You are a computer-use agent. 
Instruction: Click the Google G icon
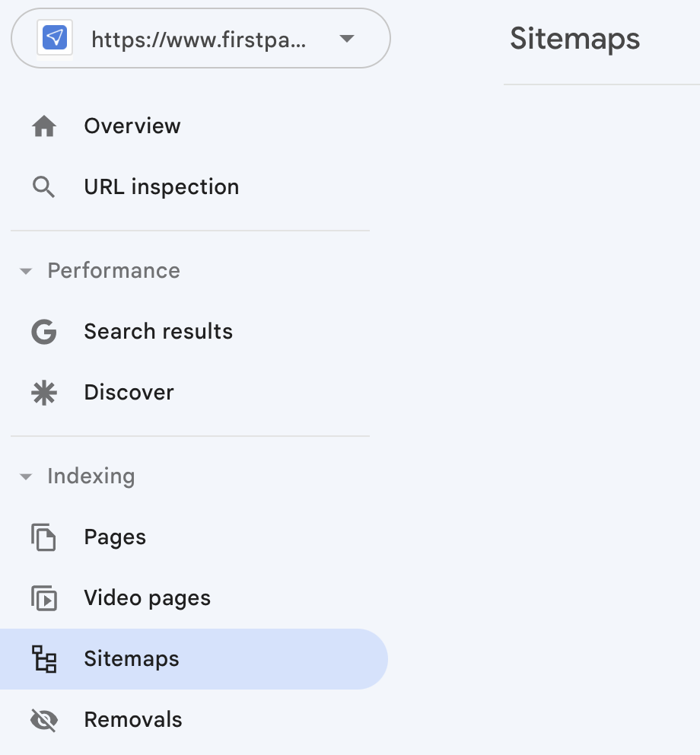(x=44, y=332)
